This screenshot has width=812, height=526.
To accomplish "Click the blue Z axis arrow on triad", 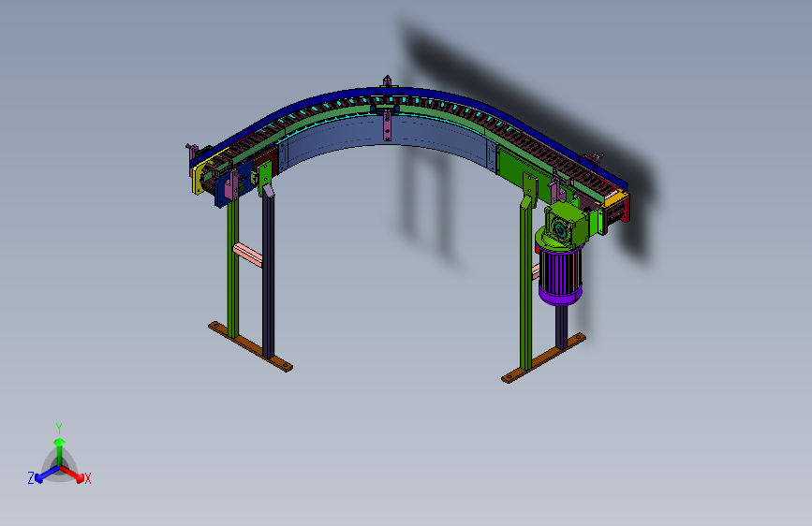I will 46,474.
